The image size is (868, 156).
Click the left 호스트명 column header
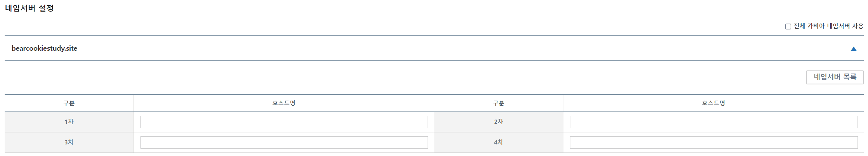tap(284, 103)
